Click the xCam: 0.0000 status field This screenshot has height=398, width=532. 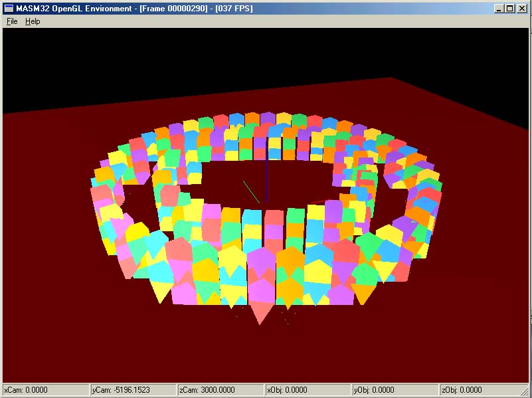point(45,390)
